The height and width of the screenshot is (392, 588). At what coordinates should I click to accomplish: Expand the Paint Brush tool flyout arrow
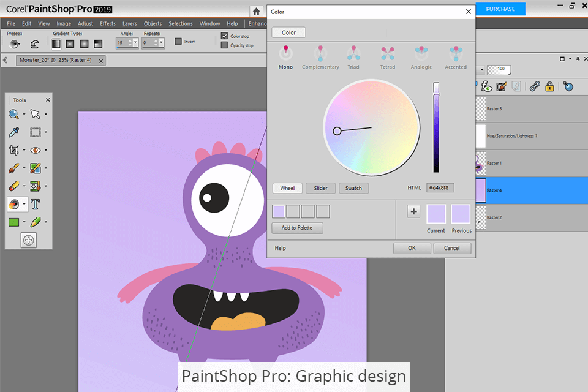point(24,168)
